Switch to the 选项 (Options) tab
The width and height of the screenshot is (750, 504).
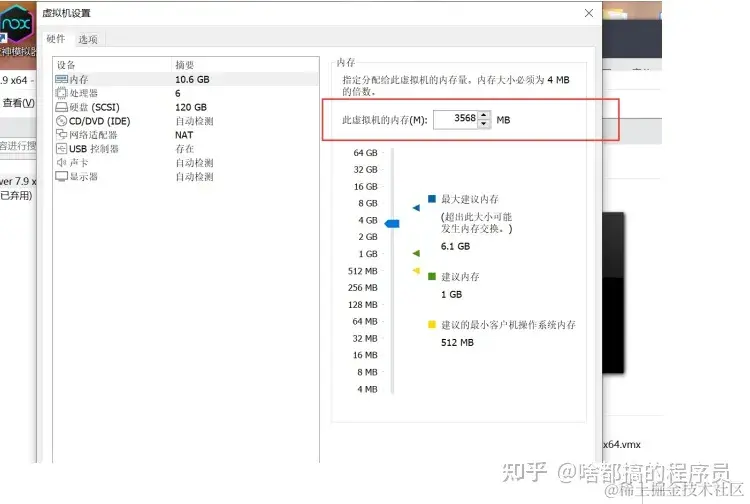click(x=88, y=40)
